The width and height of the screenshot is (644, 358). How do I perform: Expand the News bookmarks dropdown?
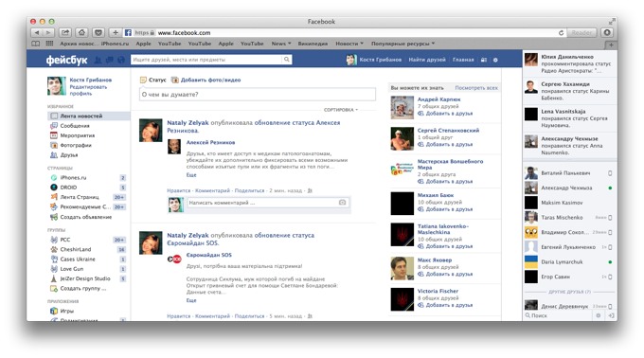tap(281, 44)
